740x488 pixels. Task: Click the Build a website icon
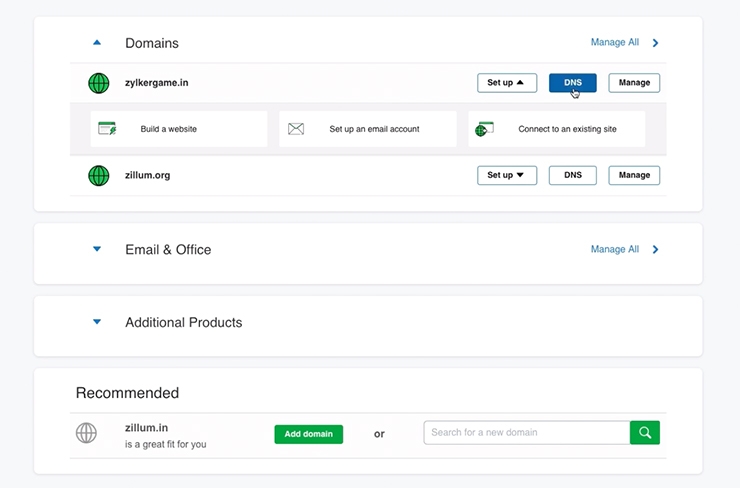(107, 129)
